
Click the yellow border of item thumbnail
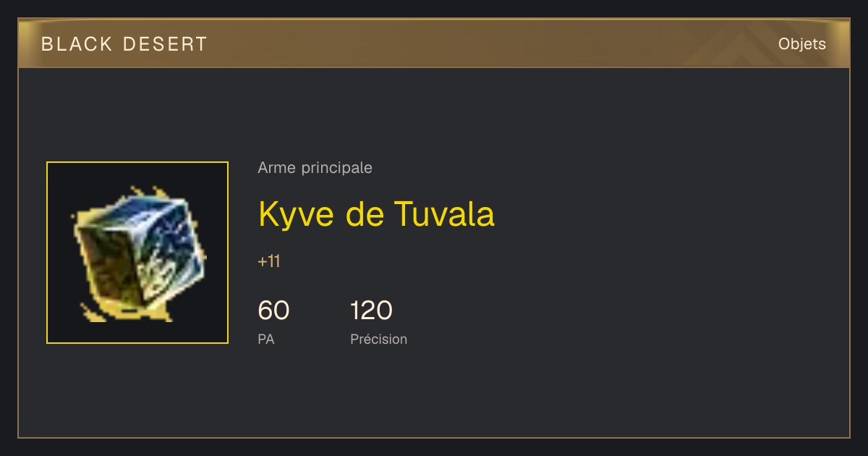pos(137,163)
